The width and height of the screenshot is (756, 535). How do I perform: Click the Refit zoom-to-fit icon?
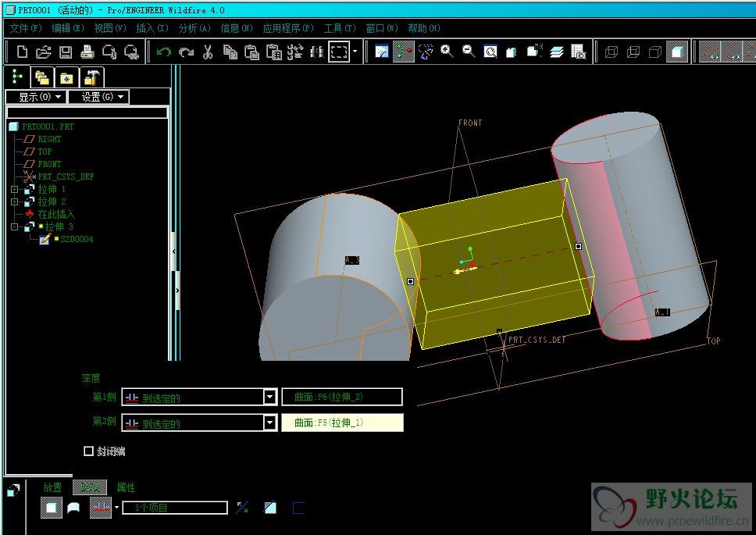click(490, 52)
